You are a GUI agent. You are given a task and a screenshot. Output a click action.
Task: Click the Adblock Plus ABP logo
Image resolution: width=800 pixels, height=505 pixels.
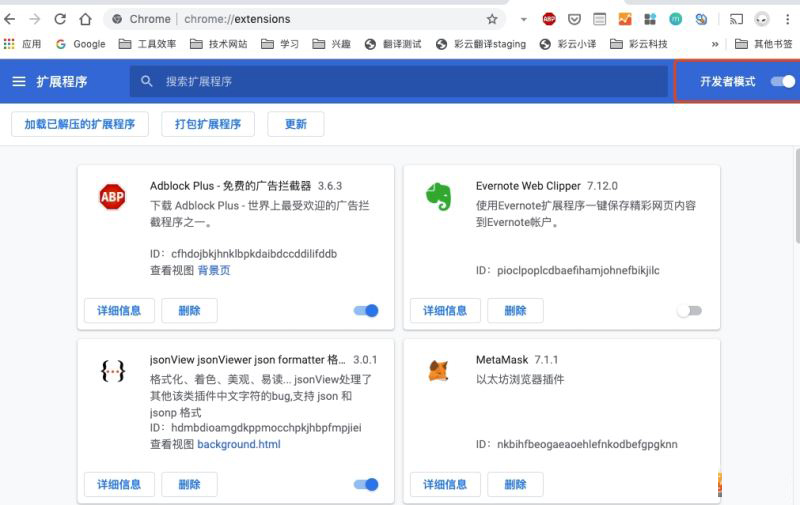[112, 197]
